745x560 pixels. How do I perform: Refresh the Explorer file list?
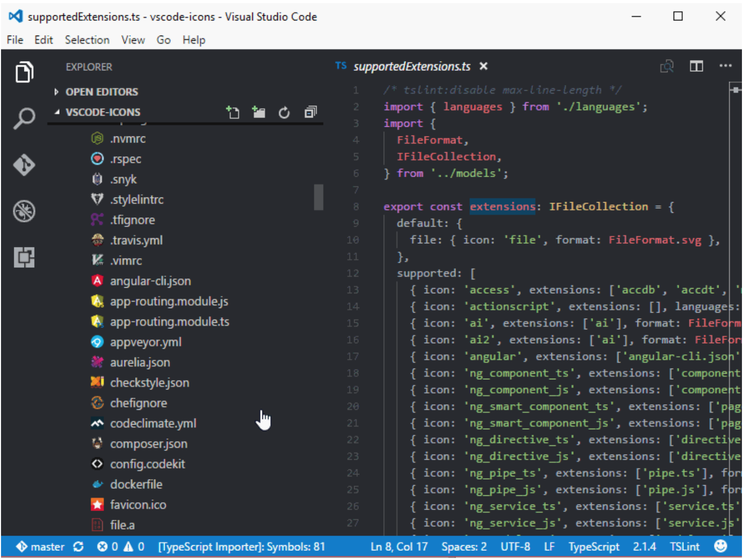pos(284,112)
